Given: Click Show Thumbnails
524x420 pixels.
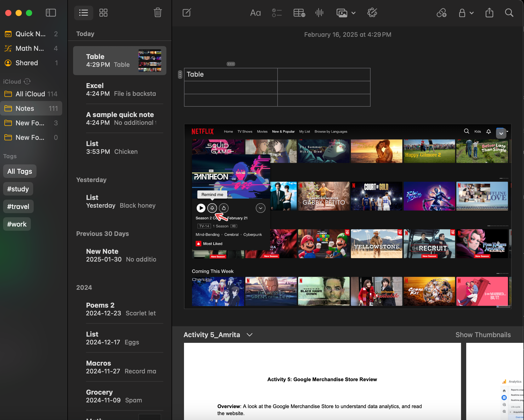Looking at the screenshot, I should pos(483,335).
